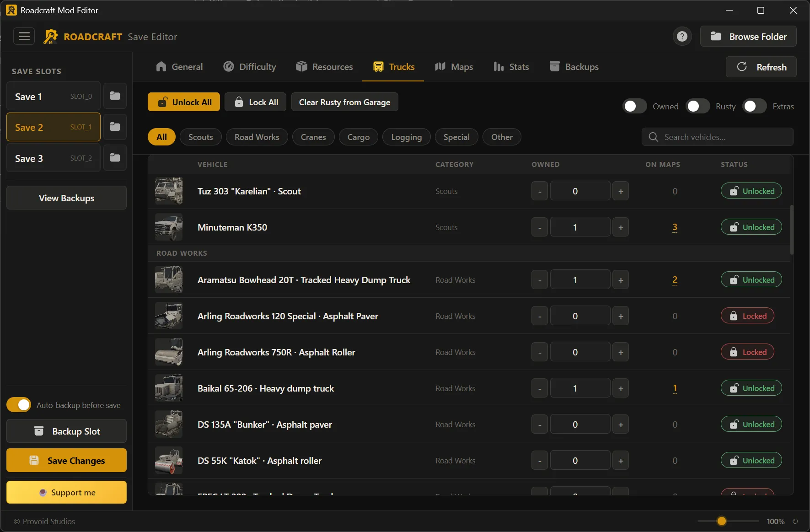Decrease owned count for Minuteman K350

click(x=539, y=227)
